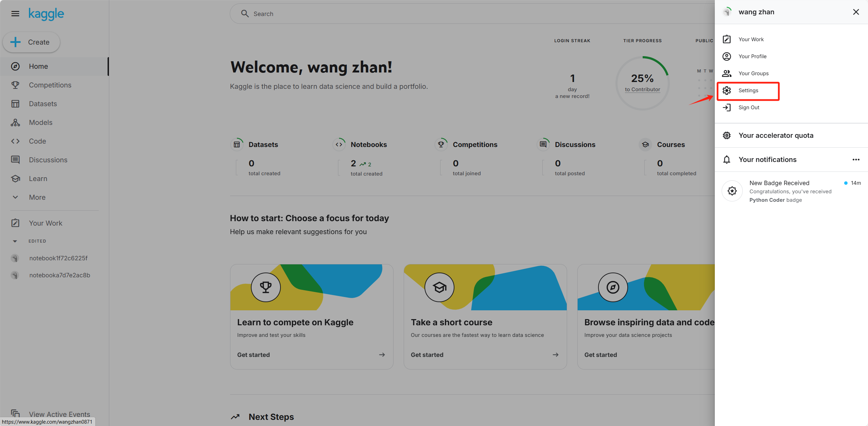Open Code section via brackets icon

click(x=15, y=141)
